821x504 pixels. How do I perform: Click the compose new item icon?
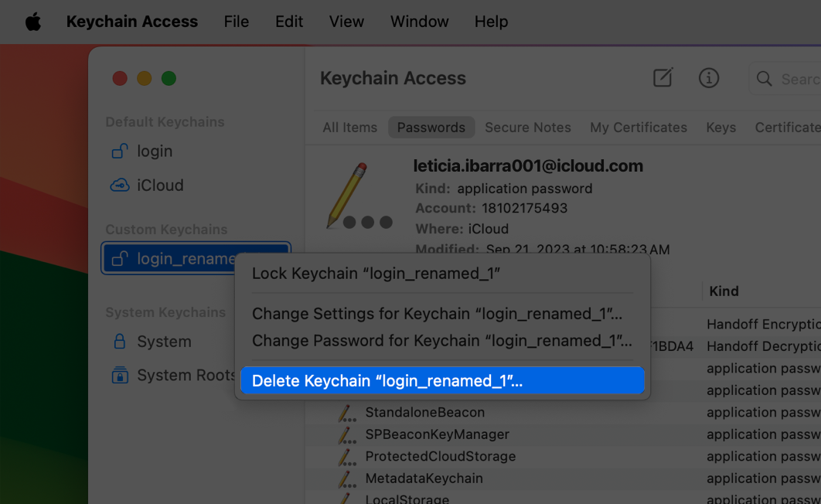pos(663,78)
